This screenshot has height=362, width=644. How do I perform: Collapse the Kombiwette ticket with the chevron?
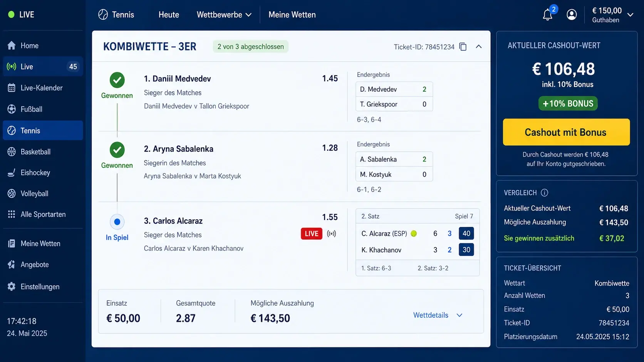point(478,47)
